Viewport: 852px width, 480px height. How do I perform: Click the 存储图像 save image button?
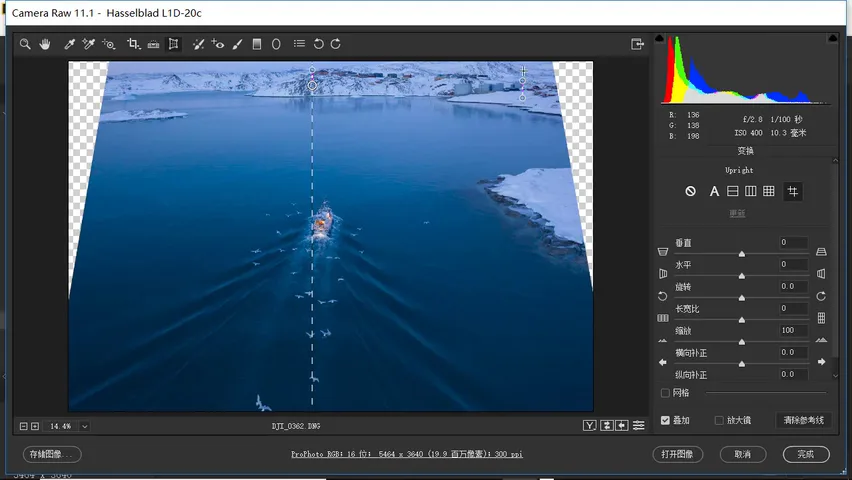click(52, 454)
